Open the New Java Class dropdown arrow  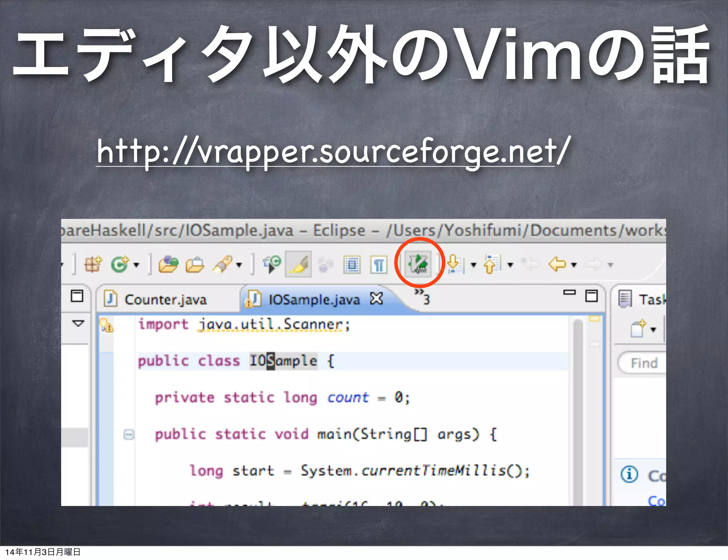[136, 265]
